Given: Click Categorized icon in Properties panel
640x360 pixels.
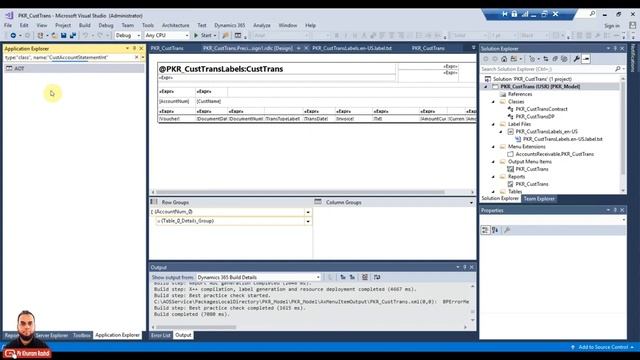Looking at the screenshot, I should pos(485,230).
